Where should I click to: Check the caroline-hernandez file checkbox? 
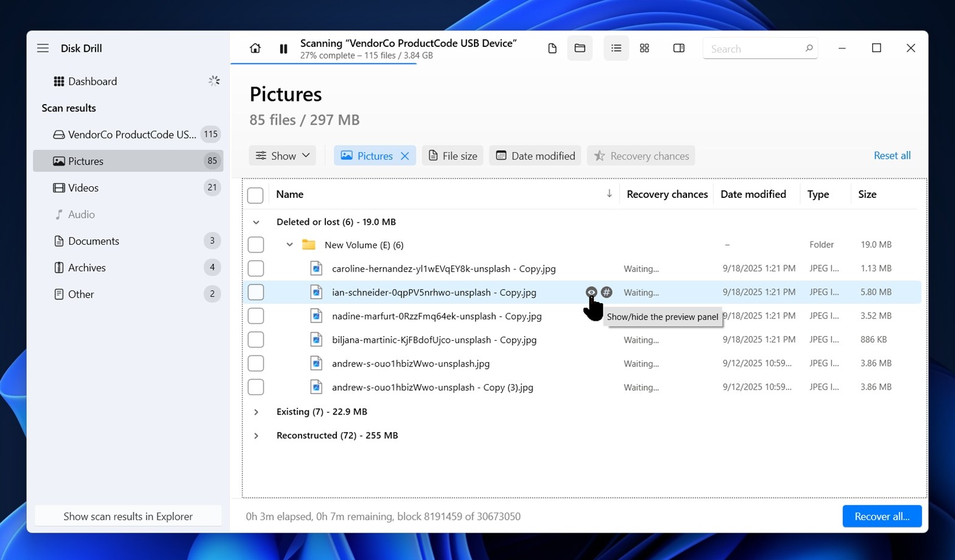[x=256, y=268]
